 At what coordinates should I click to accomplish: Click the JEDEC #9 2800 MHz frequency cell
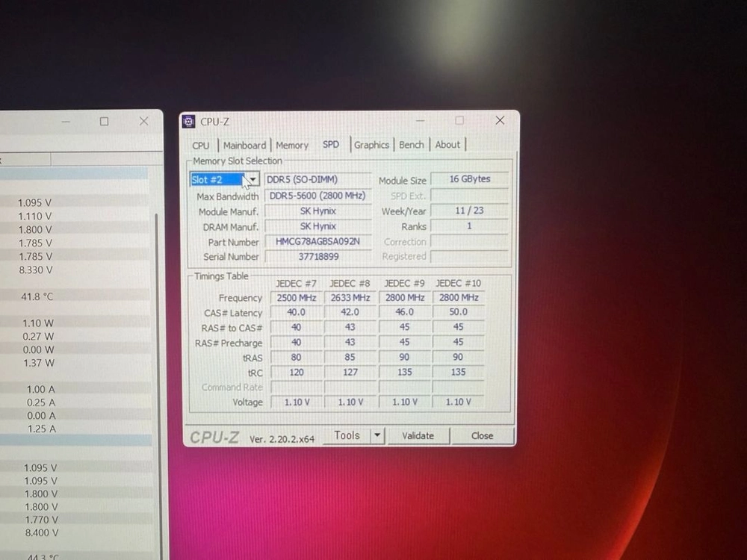tap(405, 298)
